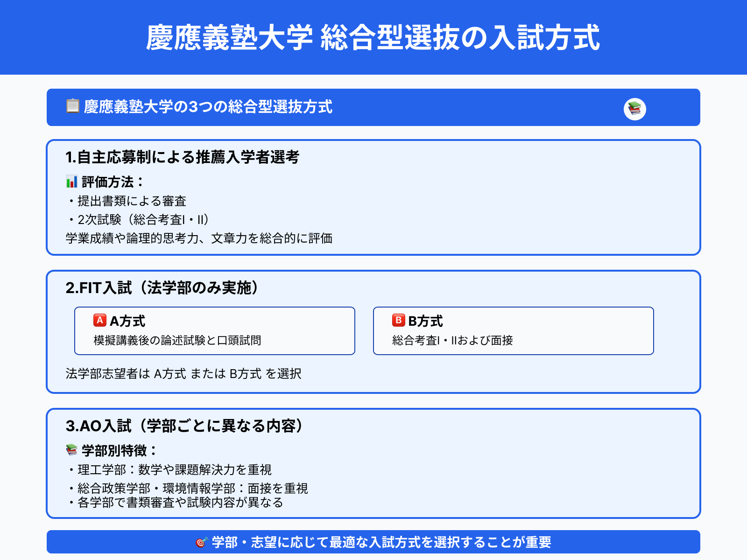The width and height of the screenshot is (747, 560).
Task: Click the round books icon in the blue header bar
Action: (x=635, y=109)
